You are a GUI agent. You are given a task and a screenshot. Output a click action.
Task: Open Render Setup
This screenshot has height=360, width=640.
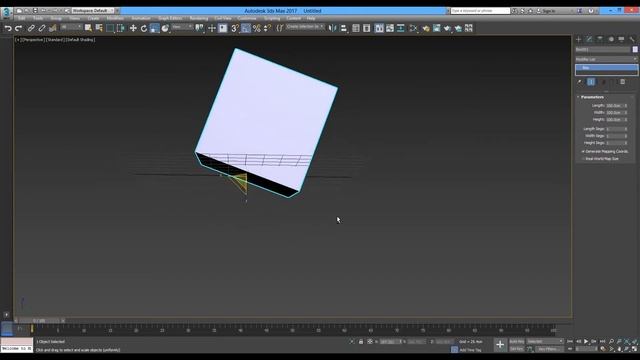426,28
